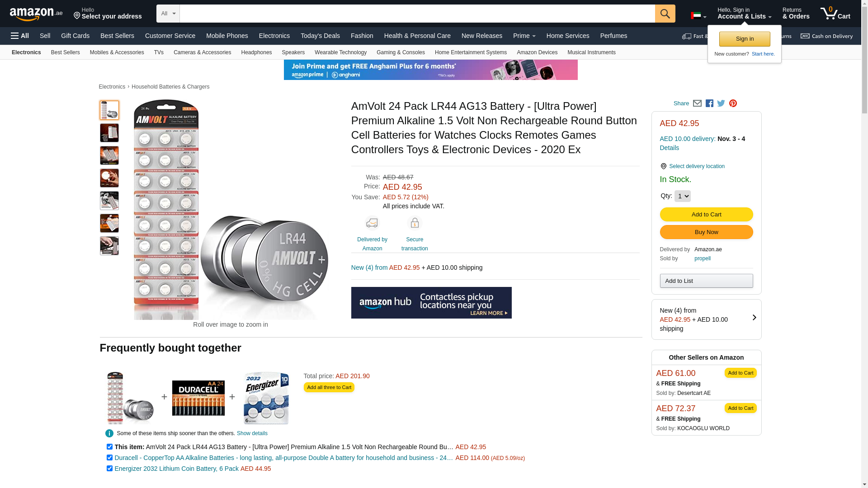This screenshot has width=868, height=488.
Task: Share on Twitter icon
Action: [x=721, y=103]
